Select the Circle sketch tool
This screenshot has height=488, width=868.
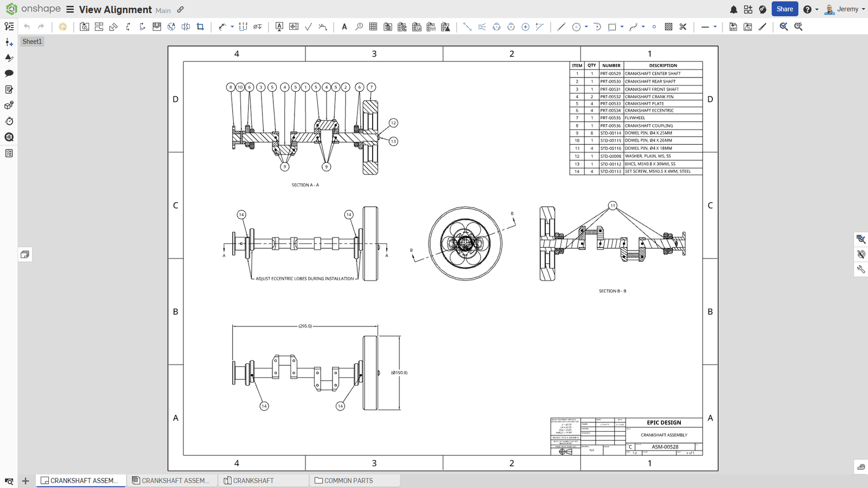pyautogui.click(x=576, y=27)
